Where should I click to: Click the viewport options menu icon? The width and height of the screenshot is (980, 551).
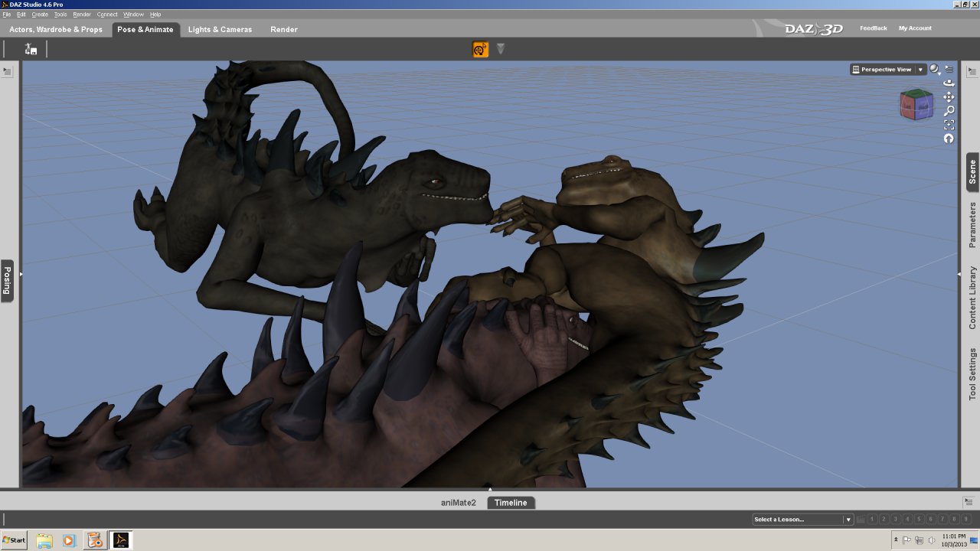[x=949, y=69]
